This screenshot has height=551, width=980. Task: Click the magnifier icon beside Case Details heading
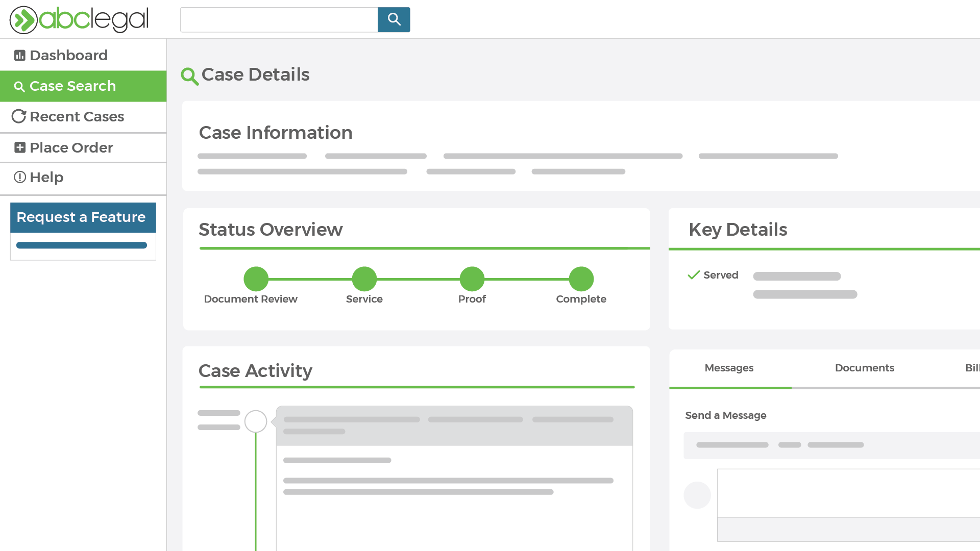click(x=189, y=77)
